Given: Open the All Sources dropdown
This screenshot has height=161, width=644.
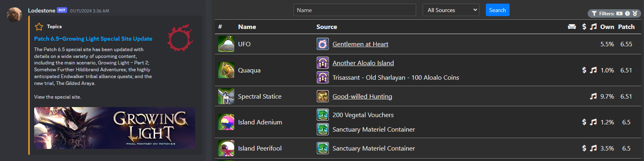Looking at the screenshot, I should 451,10.
